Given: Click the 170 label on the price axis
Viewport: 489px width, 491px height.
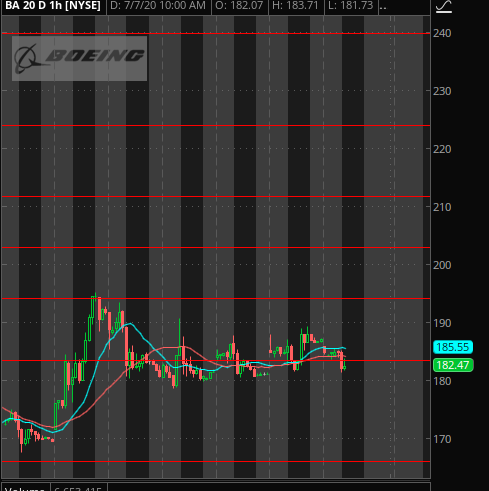Looking at the screenshot, I should click(442, 439).
